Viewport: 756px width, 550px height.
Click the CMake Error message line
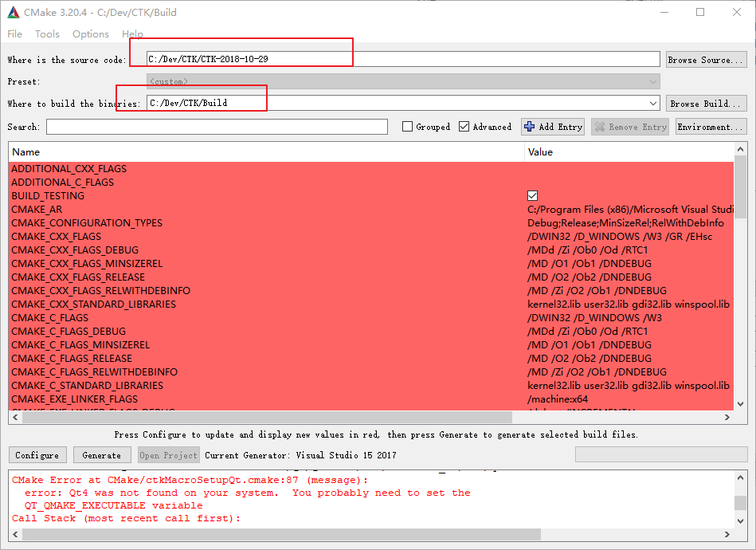coord(190,480)
